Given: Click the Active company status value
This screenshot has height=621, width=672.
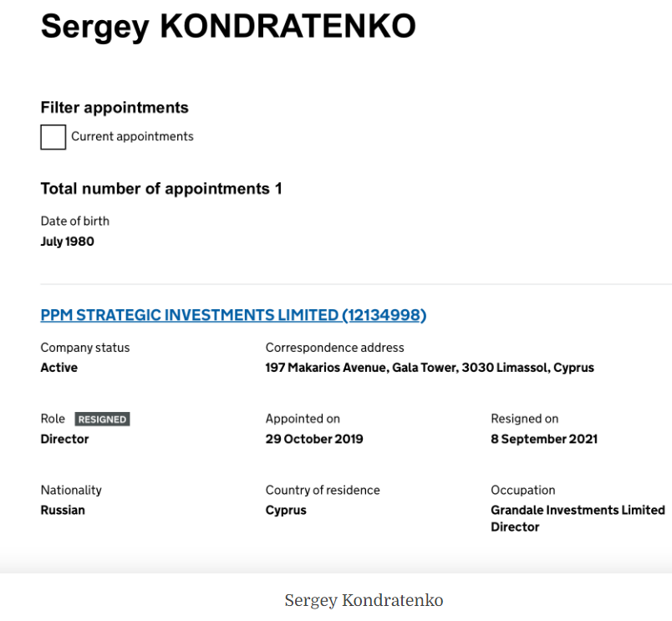Looking at the screenshot, I should coord(59,368).
